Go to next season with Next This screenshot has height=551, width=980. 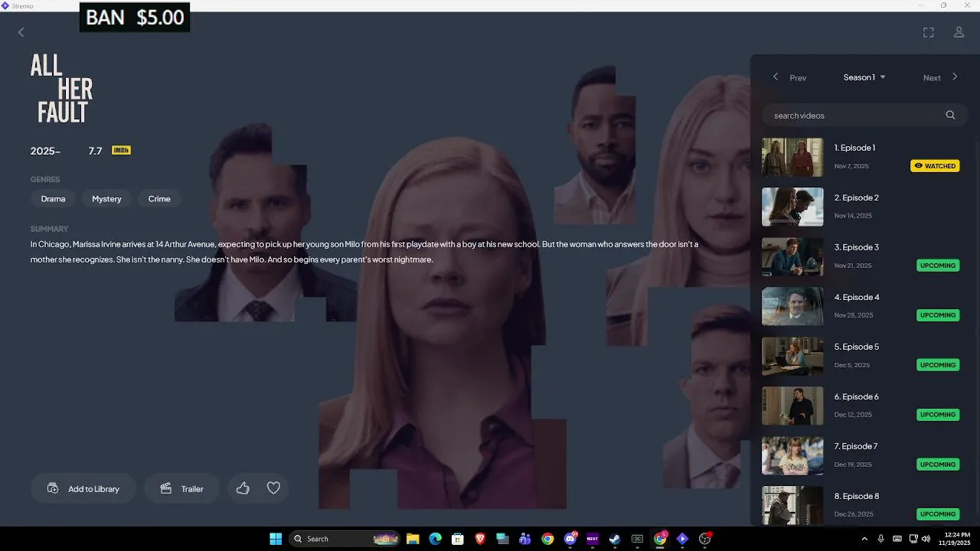coord(940,77)
